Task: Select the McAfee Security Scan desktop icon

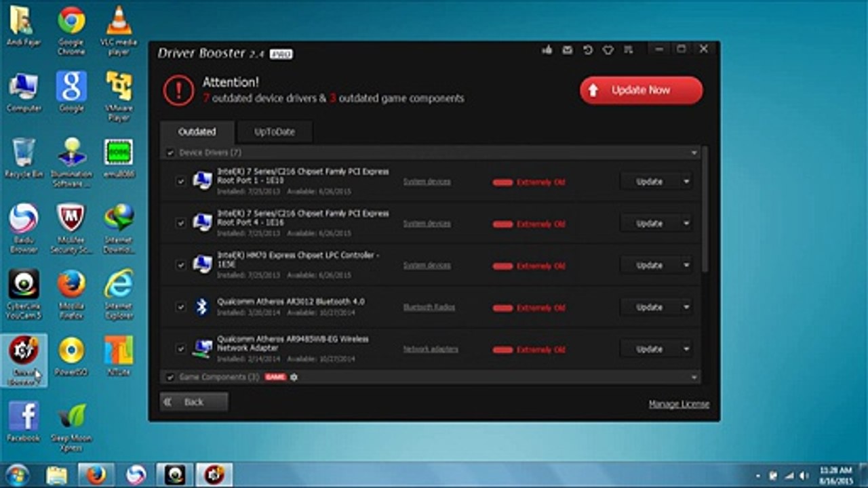Action: coord(71,228)
